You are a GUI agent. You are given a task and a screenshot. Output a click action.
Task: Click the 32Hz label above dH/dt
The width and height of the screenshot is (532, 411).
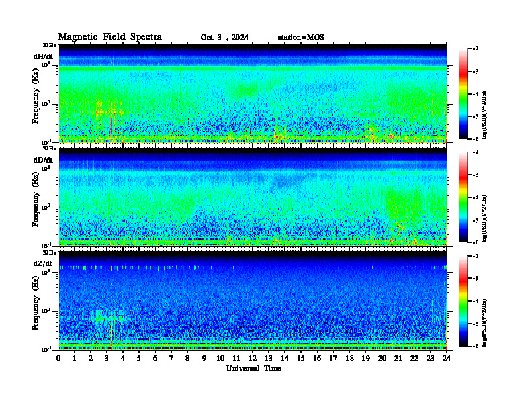click(x=50, y=45)
